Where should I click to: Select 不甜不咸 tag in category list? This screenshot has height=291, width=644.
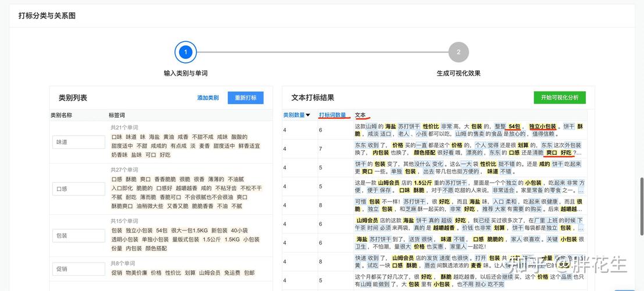click(x=202, y=137)
